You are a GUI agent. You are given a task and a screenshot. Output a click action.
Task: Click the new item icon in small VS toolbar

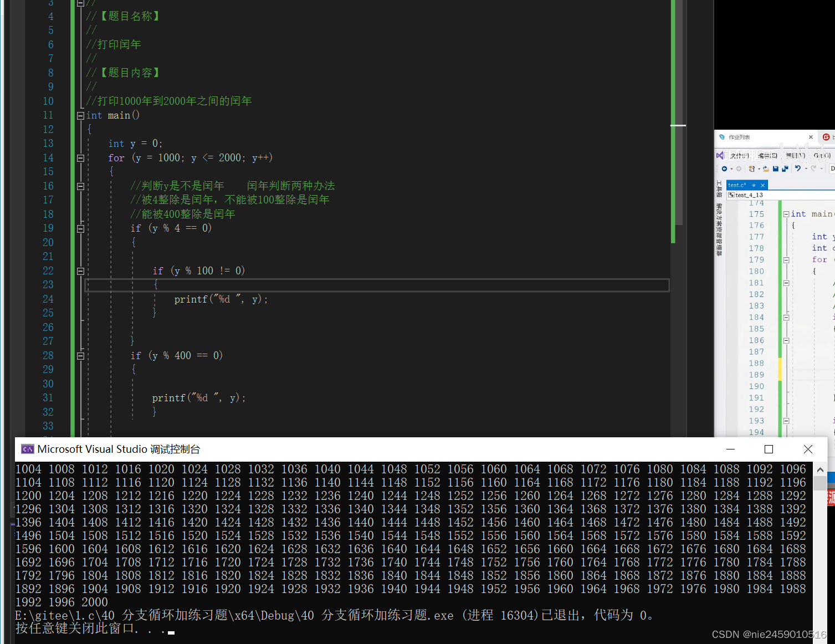point(752,168)
